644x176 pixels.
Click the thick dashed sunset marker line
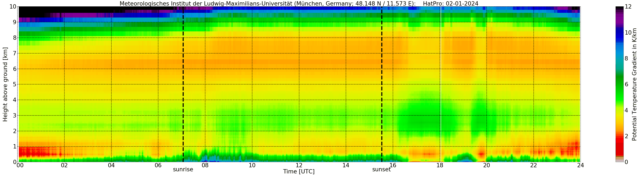[x=382, y=84]
